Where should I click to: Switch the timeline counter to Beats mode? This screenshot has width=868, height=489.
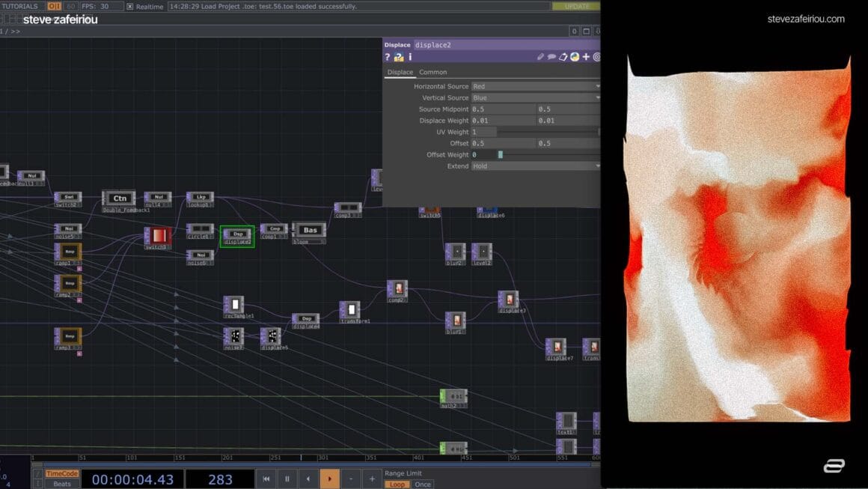coord(61,484)
